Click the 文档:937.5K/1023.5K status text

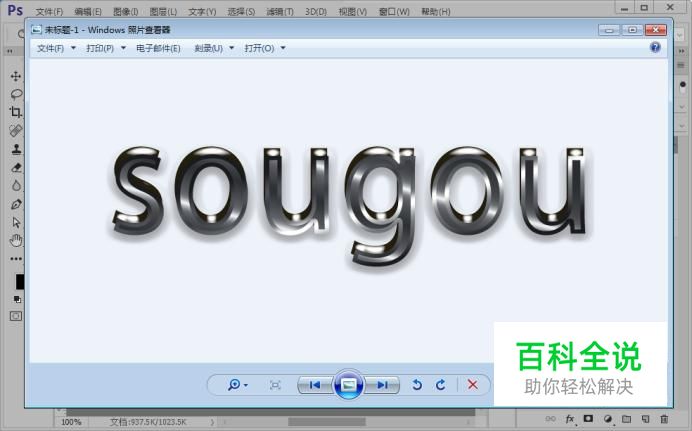tap(148, 422)
